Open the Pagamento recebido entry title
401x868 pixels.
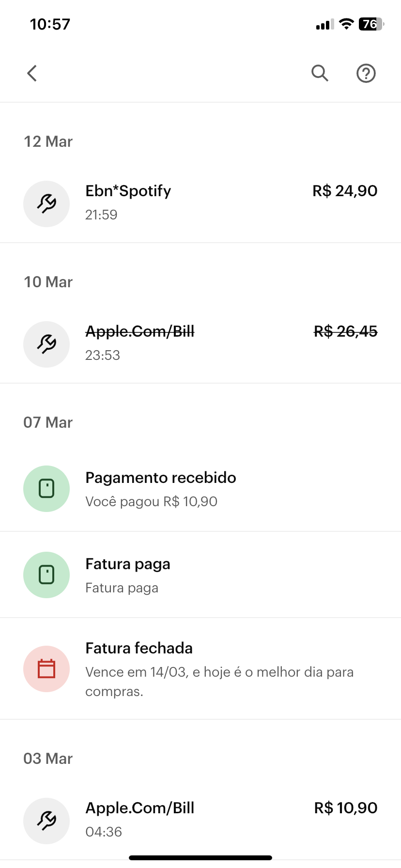pos(161,478)
